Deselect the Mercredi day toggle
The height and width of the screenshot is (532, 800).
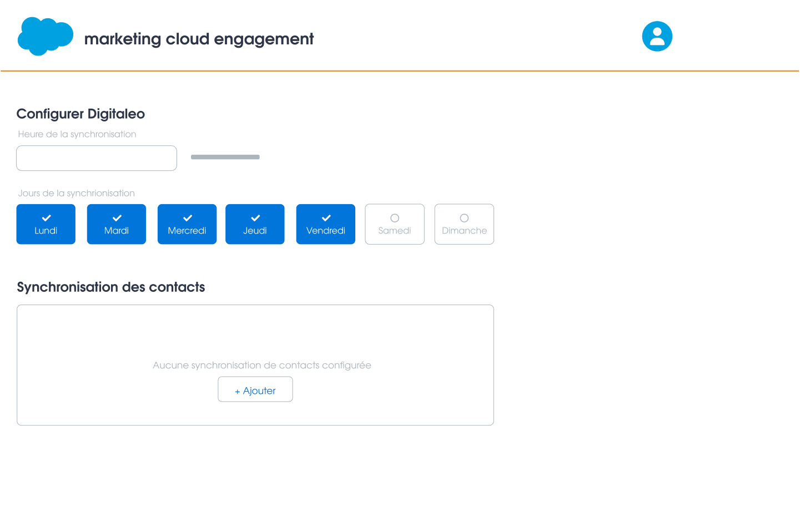coord(187,224)
